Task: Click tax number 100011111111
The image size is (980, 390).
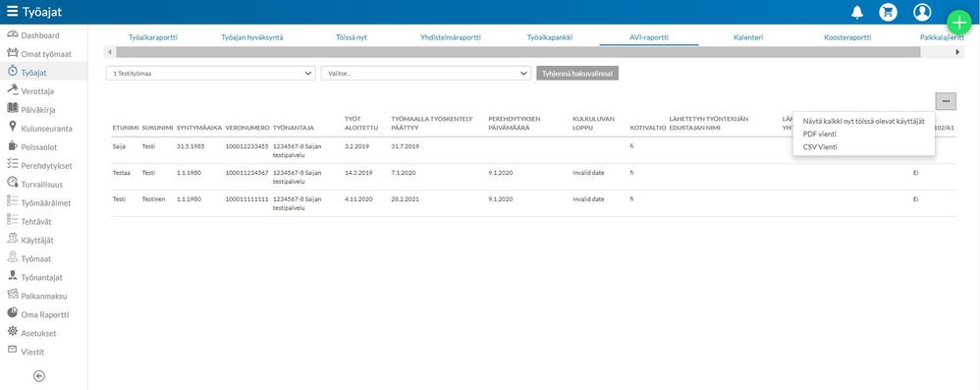Action: click(x=246, y=198)
